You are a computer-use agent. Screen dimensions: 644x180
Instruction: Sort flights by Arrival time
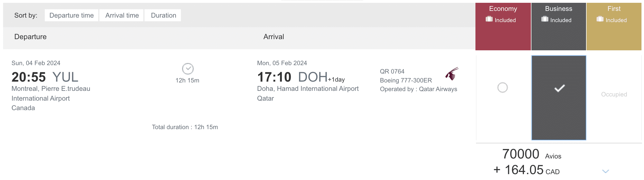pos(122,15)
